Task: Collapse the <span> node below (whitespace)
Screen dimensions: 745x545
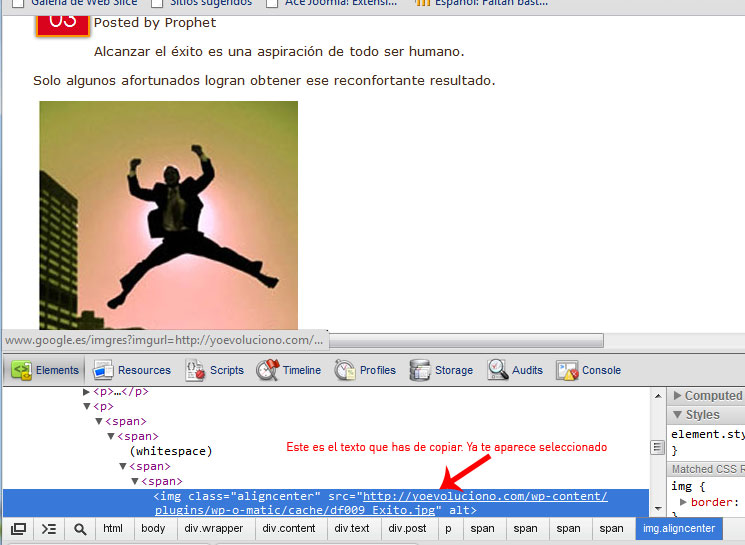Action: [x=123, y=467]
